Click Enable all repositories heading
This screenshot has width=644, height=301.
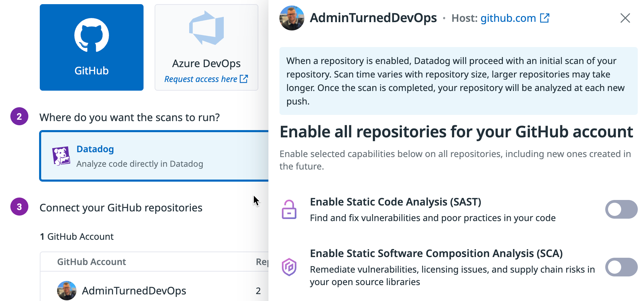[x=456, y=132]
